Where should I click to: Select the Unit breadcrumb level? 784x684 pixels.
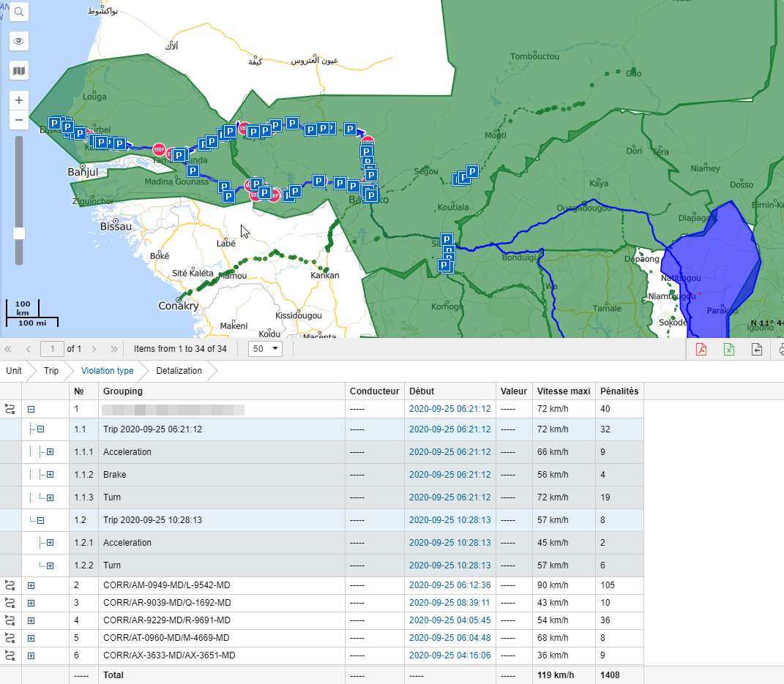click(13, 371)
